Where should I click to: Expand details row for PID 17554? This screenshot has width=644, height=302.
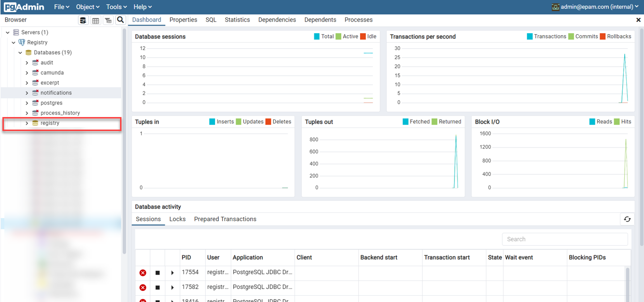coord(172,273)
